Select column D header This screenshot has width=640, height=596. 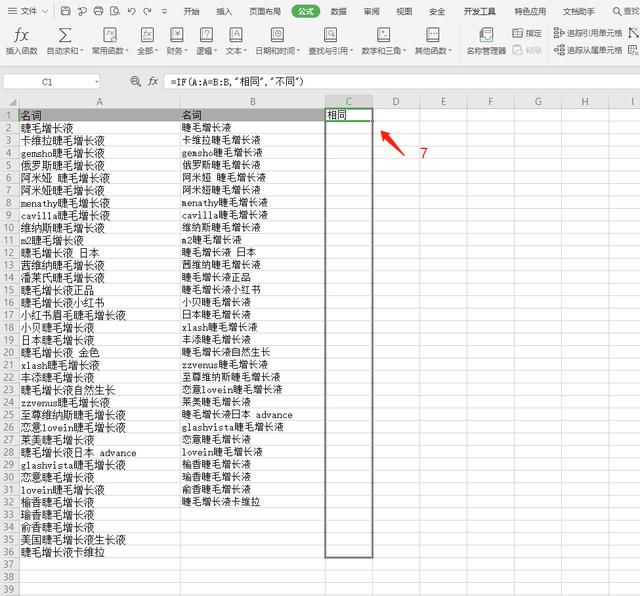[x=396, y=102]
